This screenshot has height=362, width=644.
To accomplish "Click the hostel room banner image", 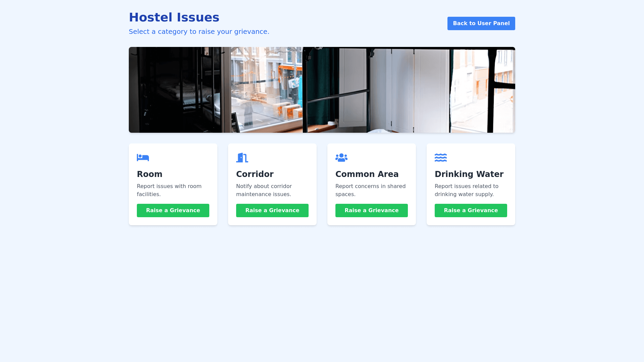I will [322, 90].
